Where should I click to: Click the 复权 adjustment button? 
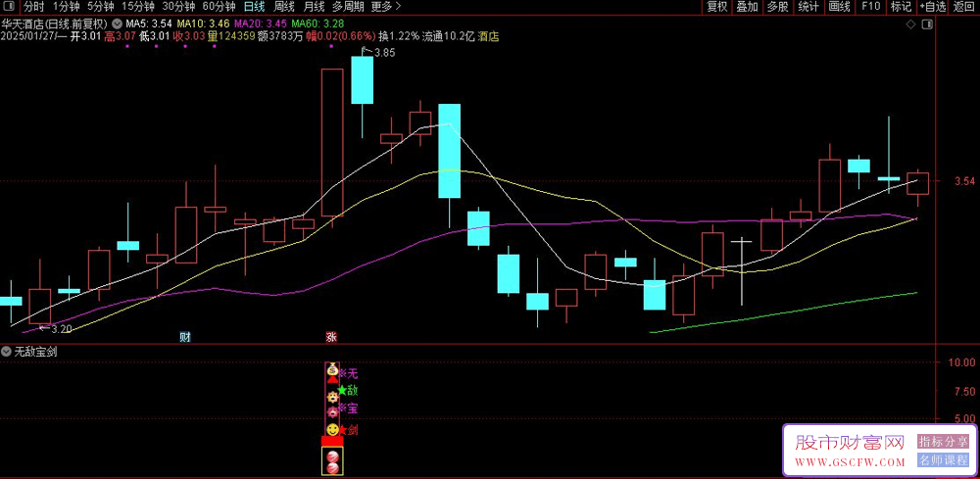pyautogui.click(x=717, y=7)
